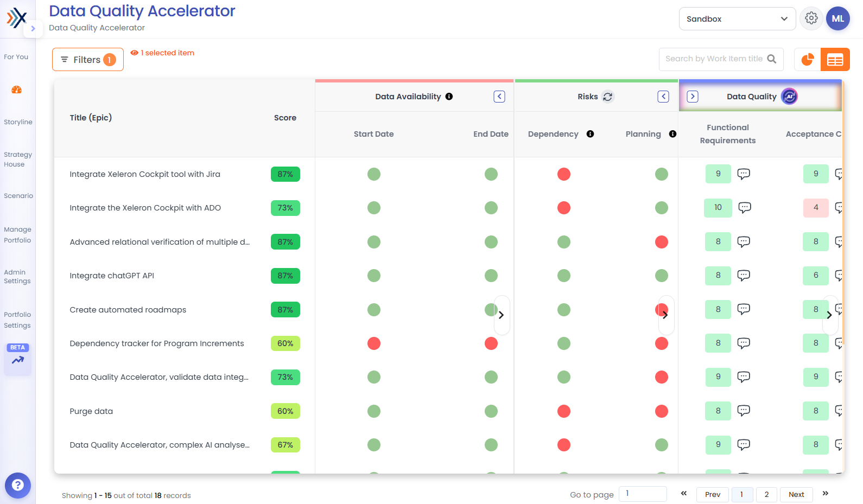The width and height of the screenshot is (863, 504).
Task: Open comments for Integrate Xeleron Cockpit with Jira requirements
Action: [x=744, y=174]
